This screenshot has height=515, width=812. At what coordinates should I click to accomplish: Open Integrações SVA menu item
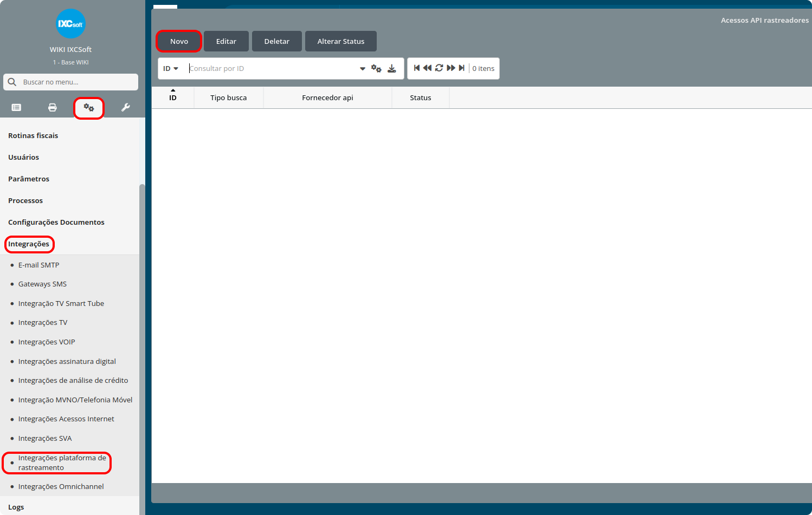tap(45, 439)
